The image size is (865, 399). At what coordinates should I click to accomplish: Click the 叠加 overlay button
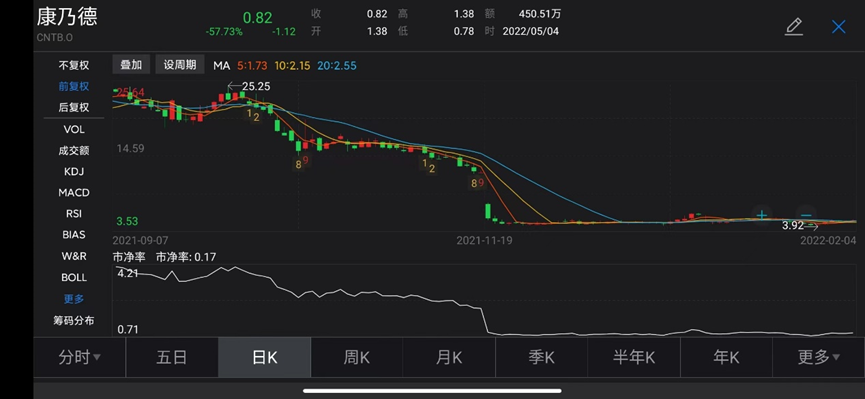click(131, 65)
